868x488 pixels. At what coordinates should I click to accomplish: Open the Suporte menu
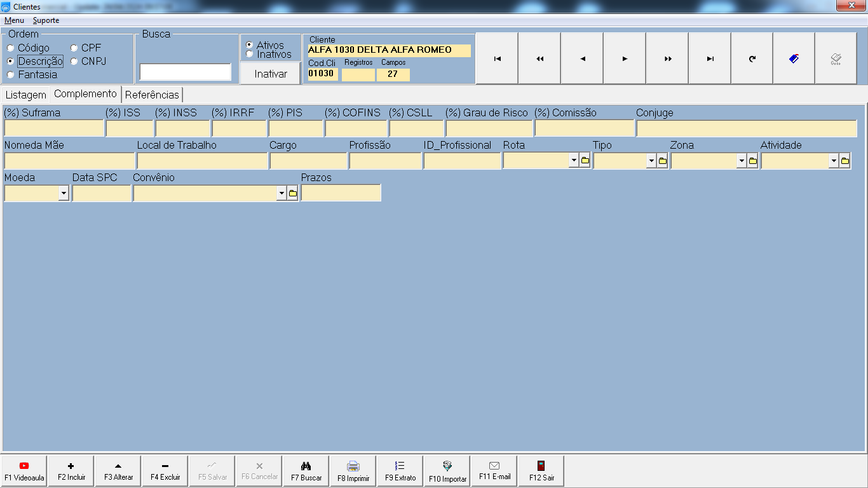46,20
